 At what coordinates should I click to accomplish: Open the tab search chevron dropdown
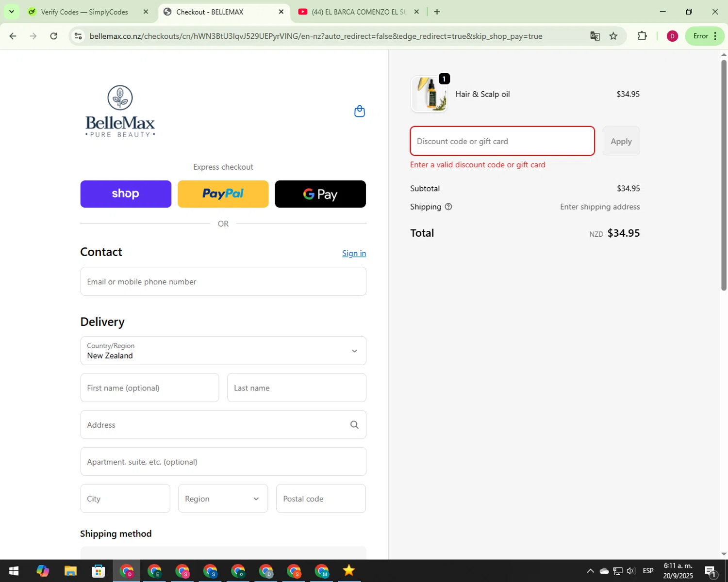[11, 12]
